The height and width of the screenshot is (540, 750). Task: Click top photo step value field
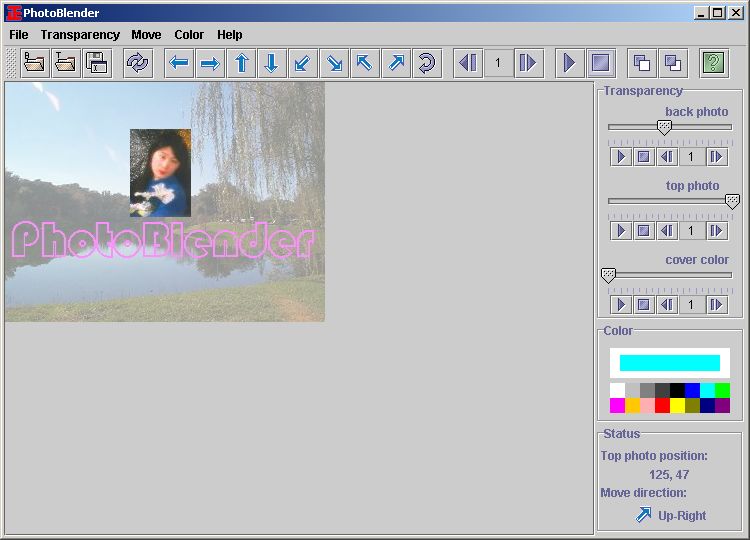point(691,231)
